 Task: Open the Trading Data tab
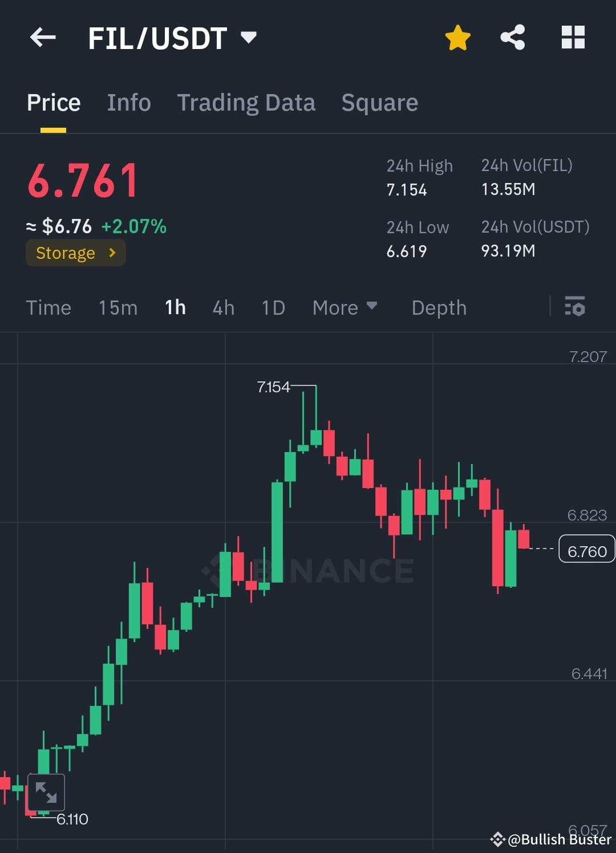click(x=246, y=103)
